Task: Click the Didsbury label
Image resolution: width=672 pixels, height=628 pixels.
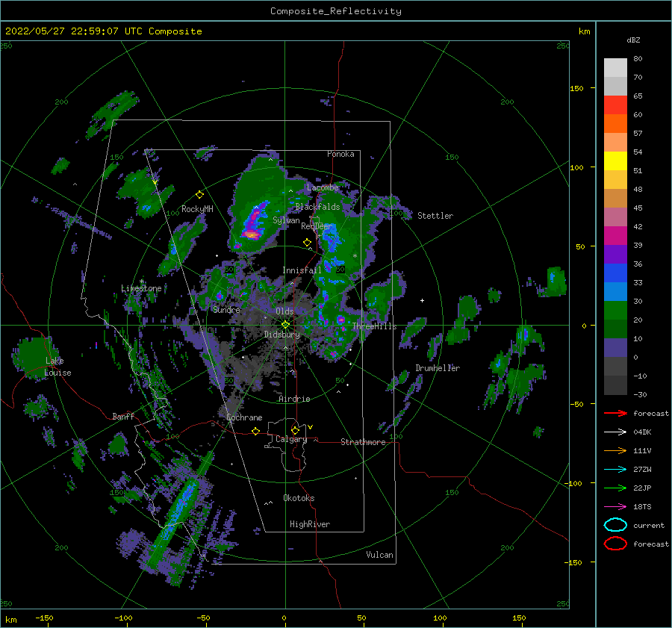Action: point(281,335)
